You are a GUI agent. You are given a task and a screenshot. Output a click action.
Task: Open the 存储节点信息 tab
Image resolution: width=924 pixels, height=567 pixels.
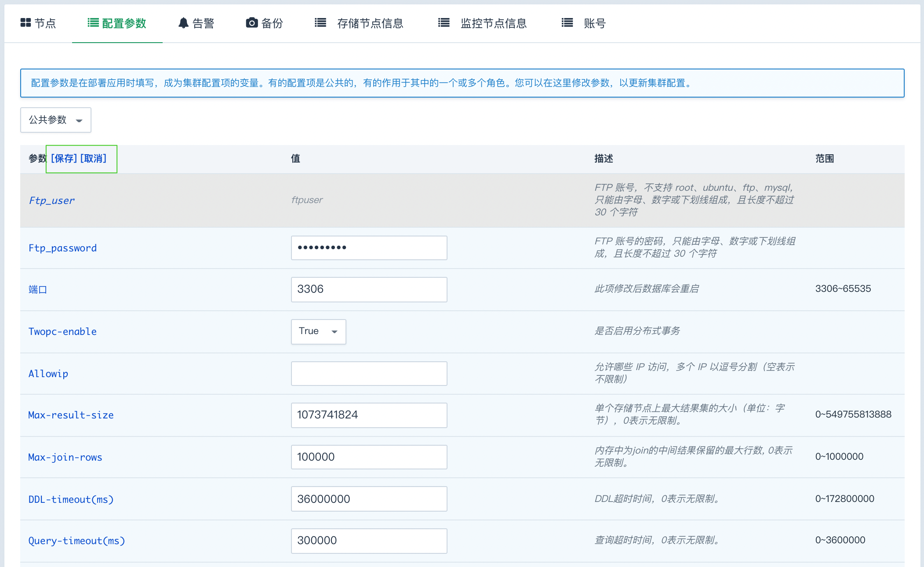tap(359, 23)
